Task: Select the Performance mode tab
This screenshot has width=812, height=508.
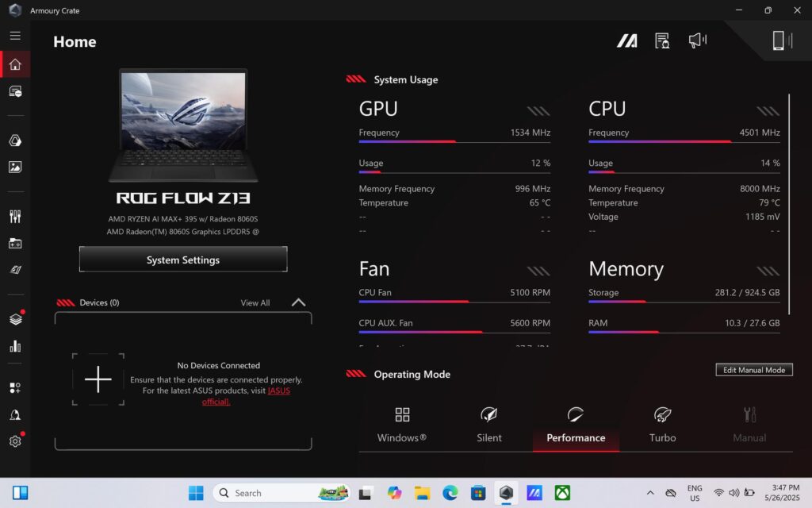Action: coord(576,425)
